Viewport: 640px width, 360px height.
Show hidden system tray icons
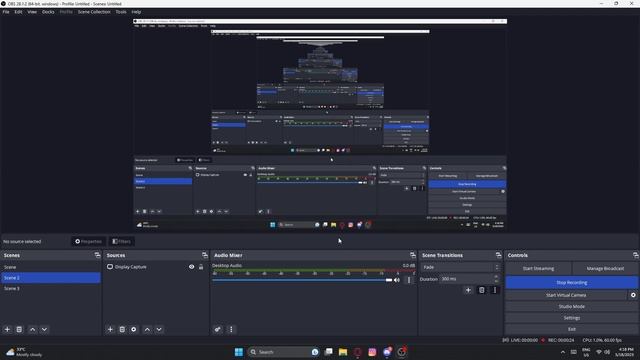point(563,352)
